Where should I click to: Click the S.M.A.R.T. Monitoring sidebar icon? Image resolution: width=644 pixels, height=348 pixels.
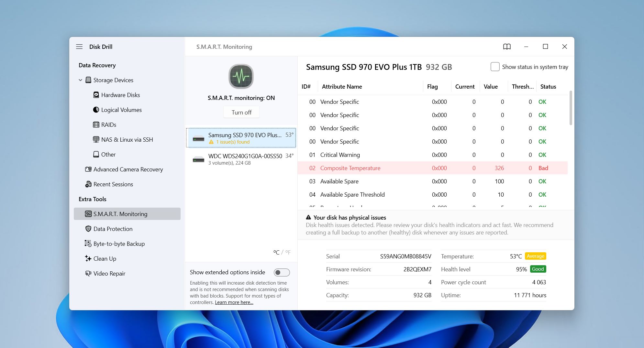(x=88, y=214)
